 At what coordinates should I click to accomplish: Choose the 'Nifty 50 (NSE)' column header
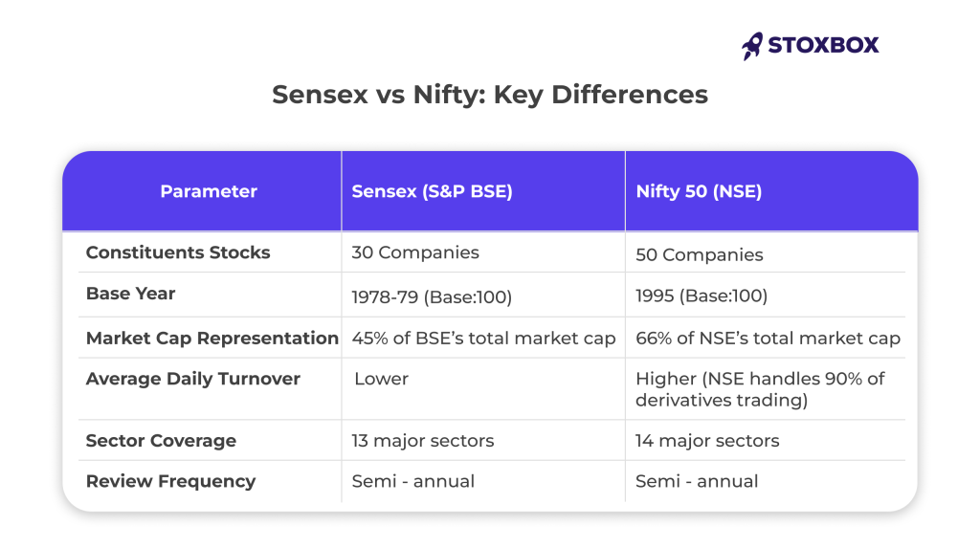699,191
